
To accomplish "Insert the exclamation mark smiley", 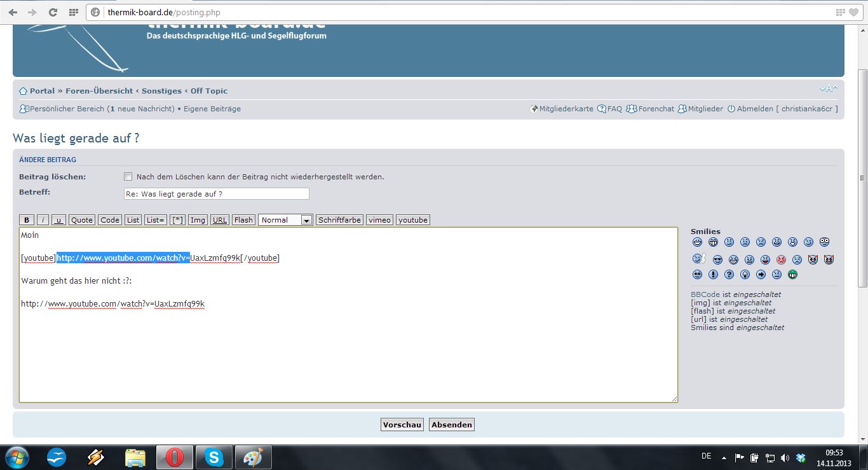I will [x=713, y=275].
